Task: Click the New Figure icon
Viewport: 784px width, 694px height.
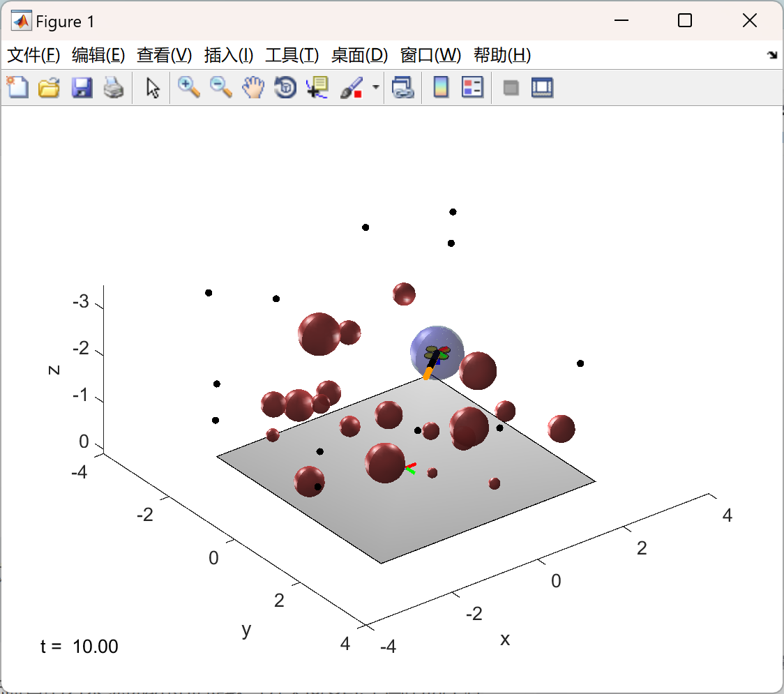Action: tap(18, 87)
